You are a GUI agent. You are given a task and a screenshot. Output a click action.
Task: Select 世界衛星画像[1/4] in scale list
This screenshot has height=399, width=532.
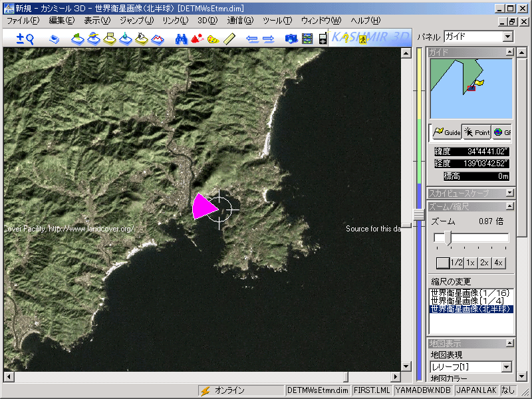[471, 301]
